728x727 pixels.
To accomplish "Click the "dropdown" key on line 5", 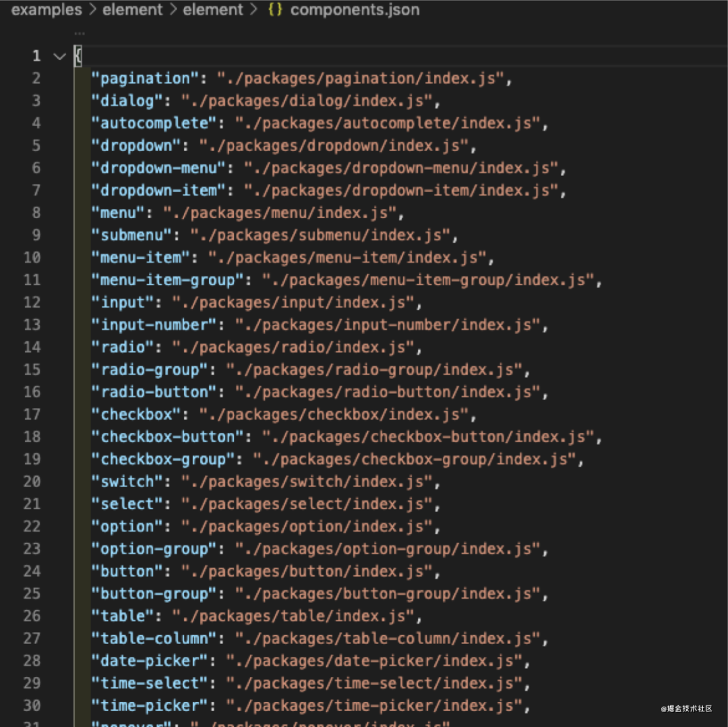I will (x=136, y=146).
